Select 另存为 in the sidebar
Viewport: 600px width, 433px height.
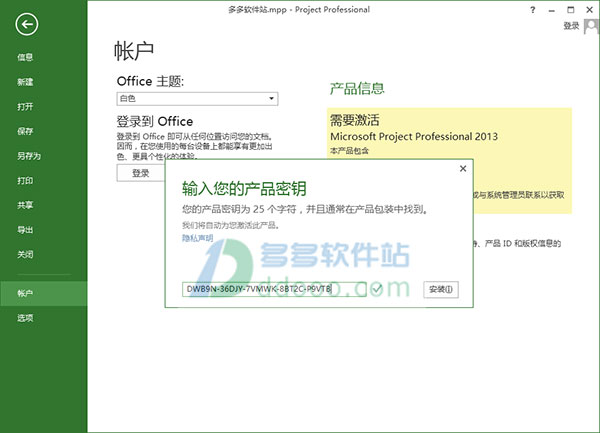[29, 156]
